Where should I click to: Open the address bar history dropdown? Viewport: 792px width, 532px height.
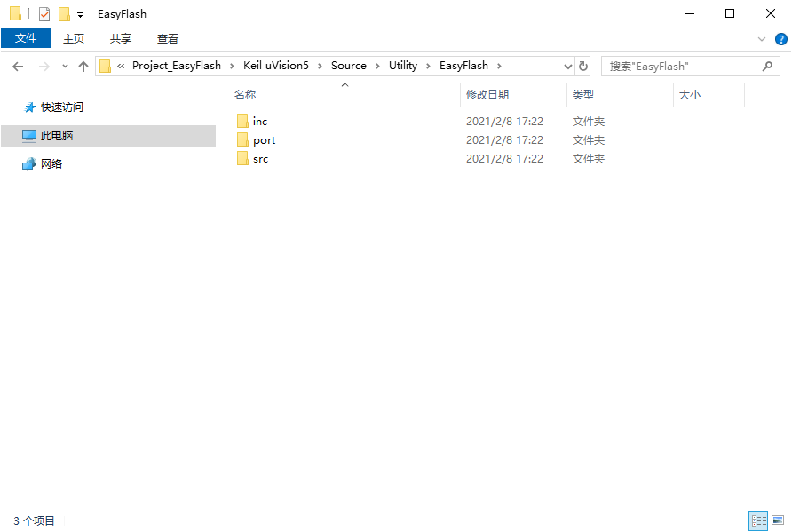pos(567,67)
